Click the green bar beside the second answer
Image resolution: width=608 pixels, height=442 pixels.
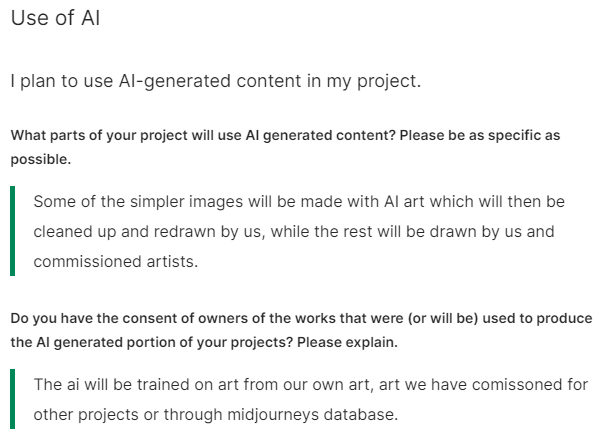click(x=13, y=399)
